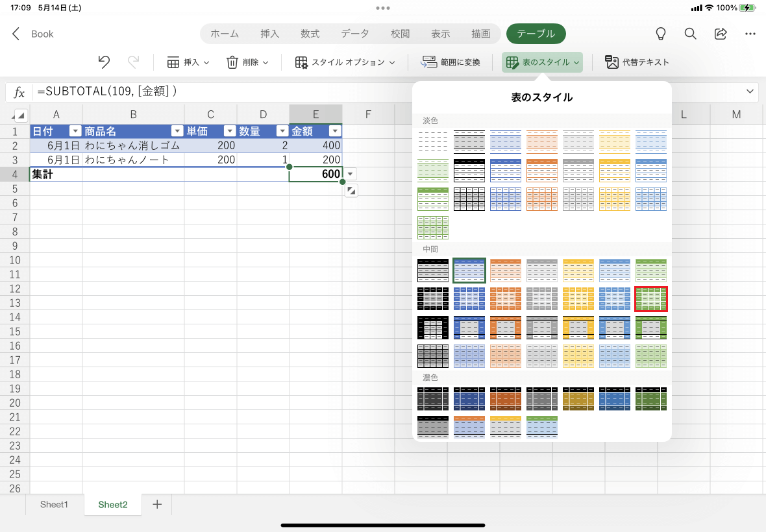Pick the light orange table style in 淡色 first row

542,142
